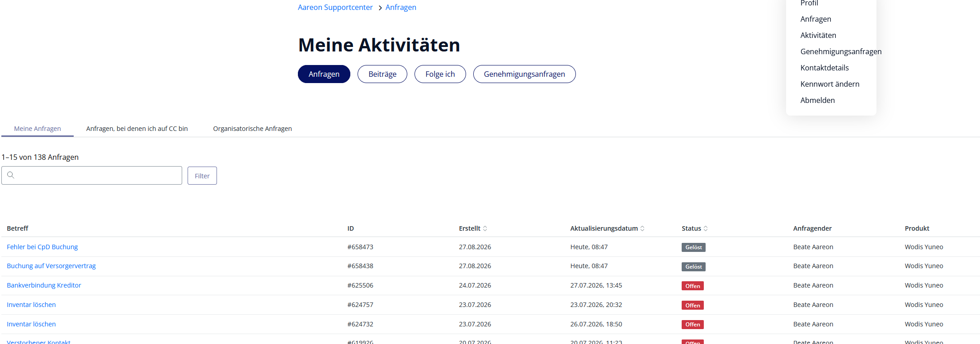980x344 pixels.
Task: Click update time 23.07.2026, 20:32
Action: coord(596,305)
